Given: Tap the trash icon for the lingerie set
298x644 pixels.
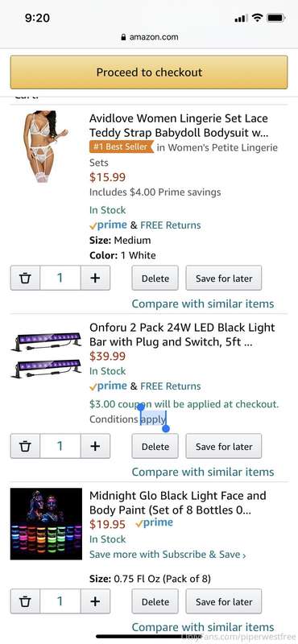Looking at the screenshot, I should (25, 278).
